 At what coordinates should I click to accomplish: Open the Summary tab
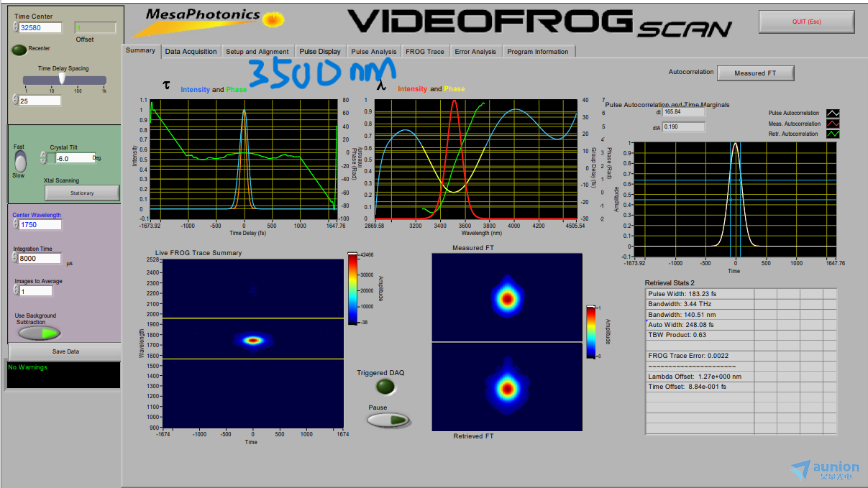pos(140,50)
